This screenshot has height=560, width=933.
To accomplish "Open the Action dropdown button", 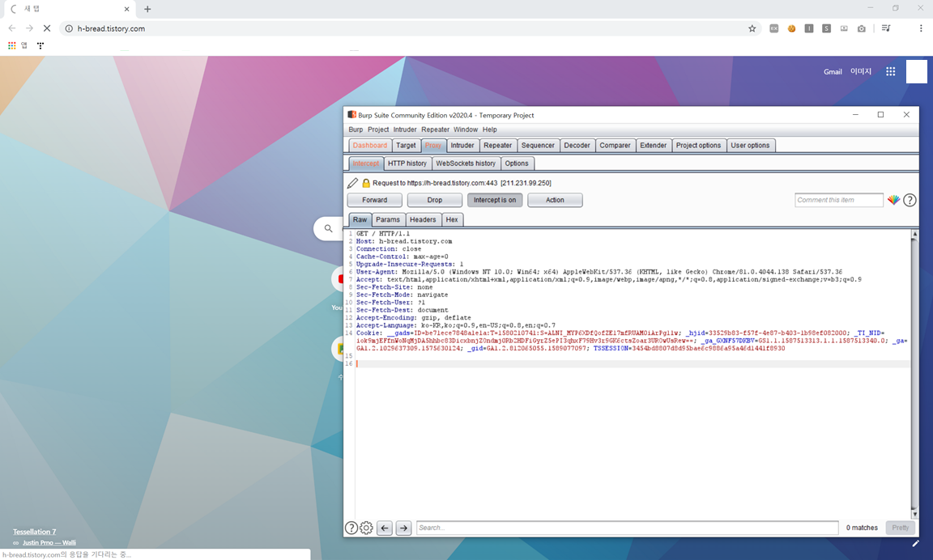I will pos(555,201).
